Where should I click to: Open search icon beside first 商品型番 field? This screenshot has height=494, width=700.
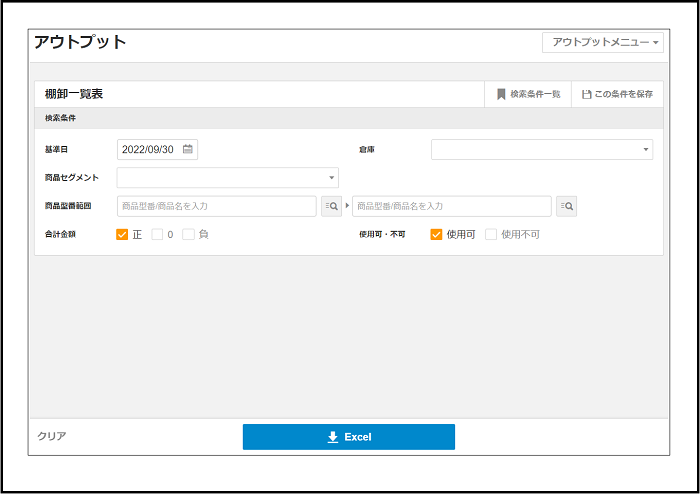[331, 206]
